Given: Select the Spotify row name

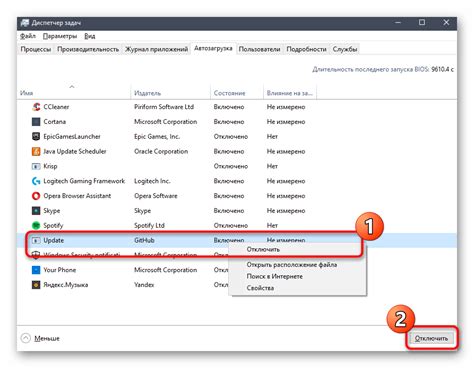Looking at the screenshot, I should tap(53, 225).
